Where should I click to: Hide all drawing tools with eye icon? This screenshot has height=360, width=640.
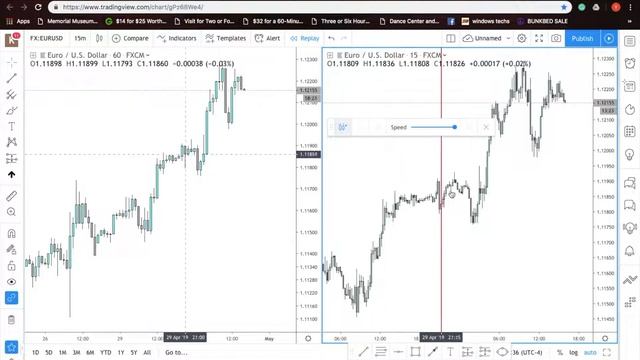[11, 282]
